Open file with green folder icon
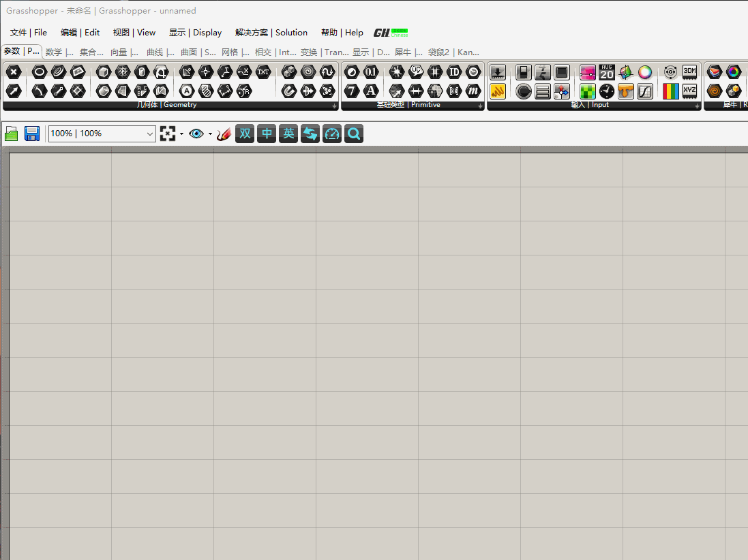 pos(12,134)
